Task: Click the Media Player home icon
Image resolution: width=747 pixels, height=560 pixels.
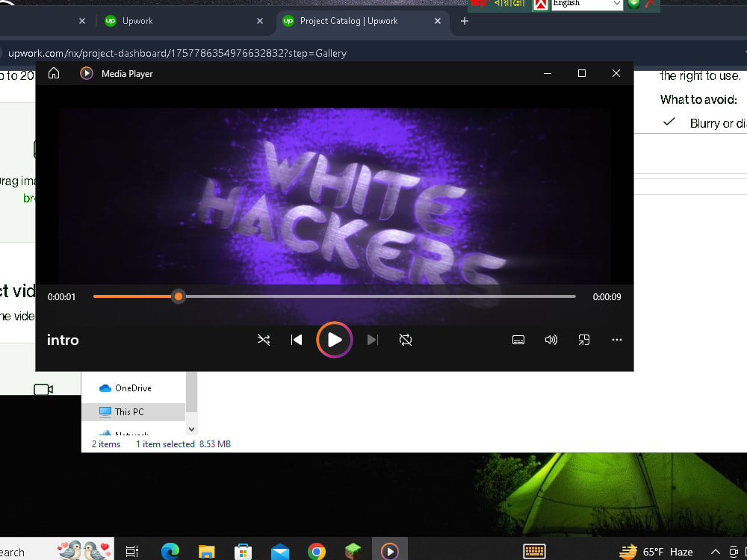Action: click(54, 73)
